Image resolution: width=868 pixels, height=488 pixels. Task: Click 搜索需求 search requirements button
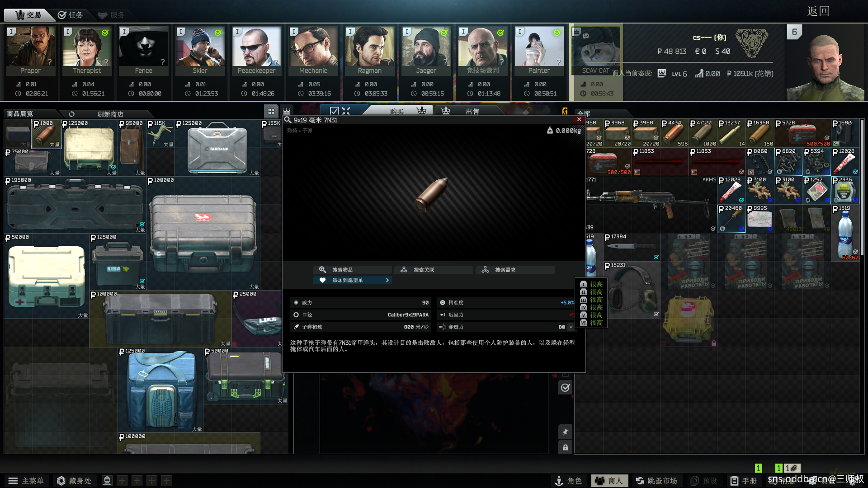tap(515, 270)
